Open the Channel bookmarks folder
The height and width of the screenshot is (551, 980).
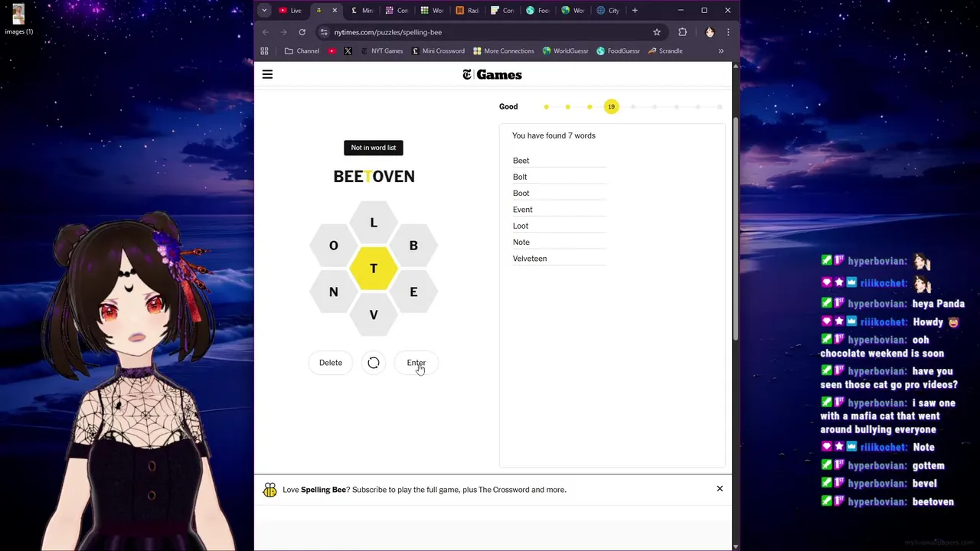pos(302,51)
